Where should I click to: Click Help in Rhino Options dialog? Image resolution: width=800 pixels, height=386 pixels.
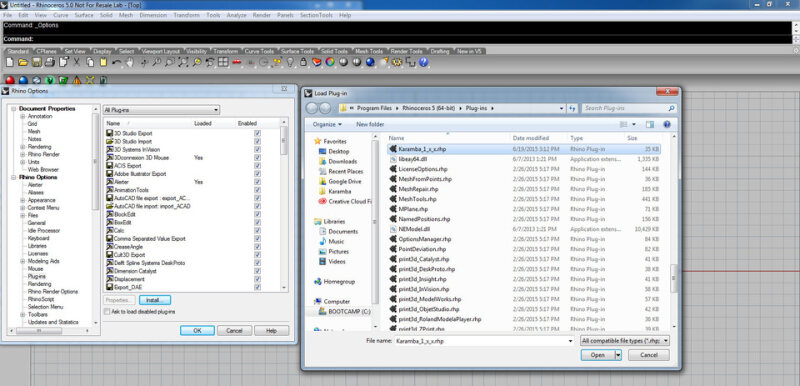pyautogui.click(x=271, y=330)
